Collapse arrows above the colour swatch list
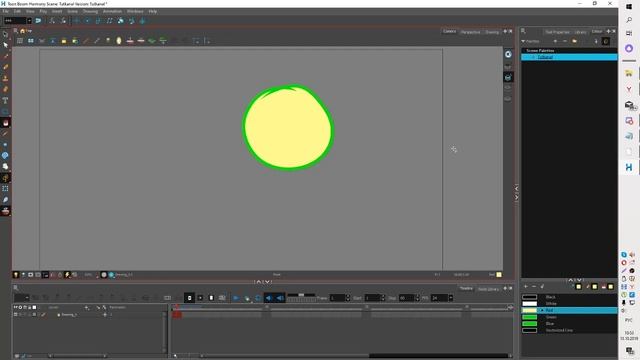 pos(576,280)
